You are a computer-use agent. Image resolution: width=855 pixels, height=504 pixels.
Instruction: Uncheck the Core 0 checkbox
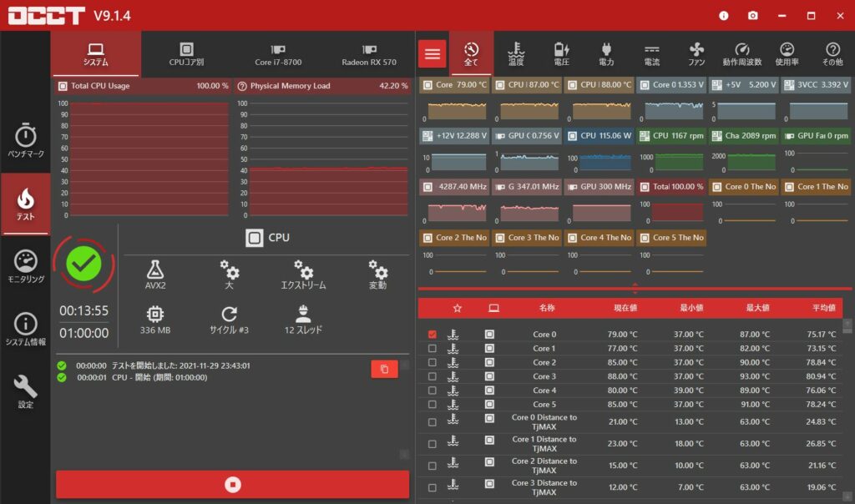click(x=432, y=335)
